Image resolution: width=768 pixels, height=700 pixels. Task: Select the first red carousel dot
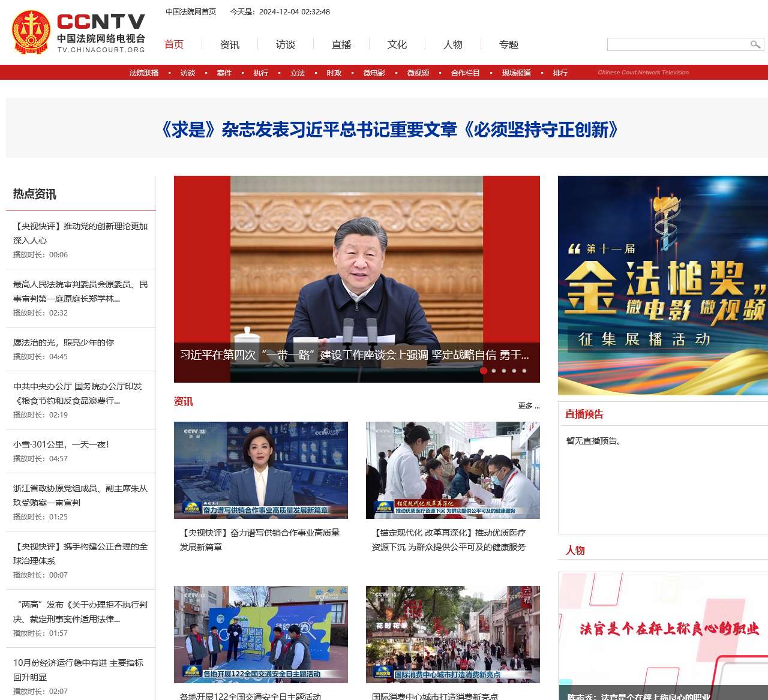[484, 371]
